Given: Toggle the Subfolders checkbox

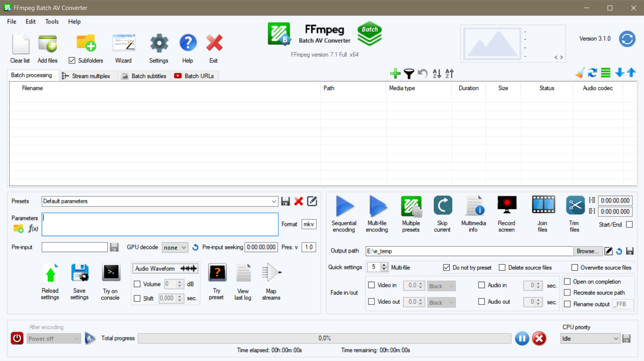Looking at the screenshot, I should point(72,60).
